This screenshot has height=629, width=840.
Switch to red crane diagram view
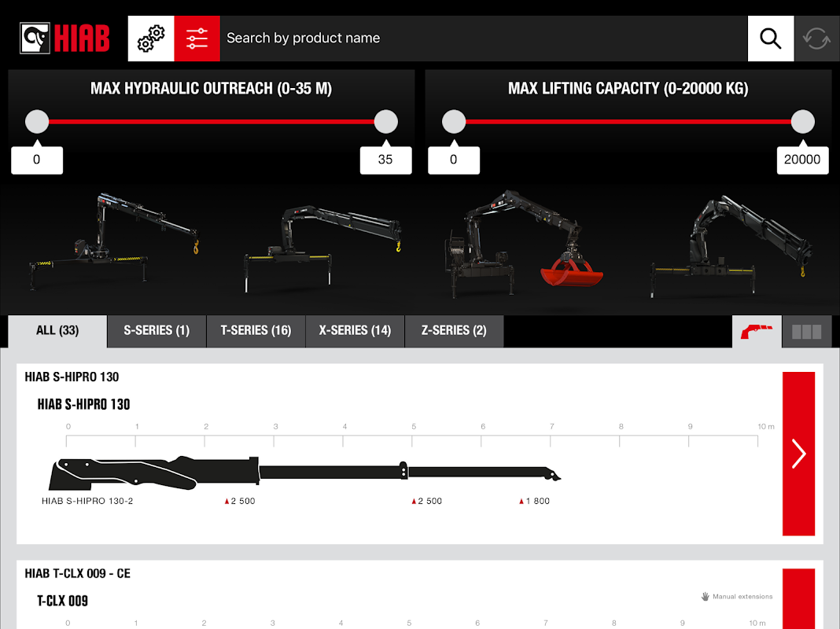757,331
